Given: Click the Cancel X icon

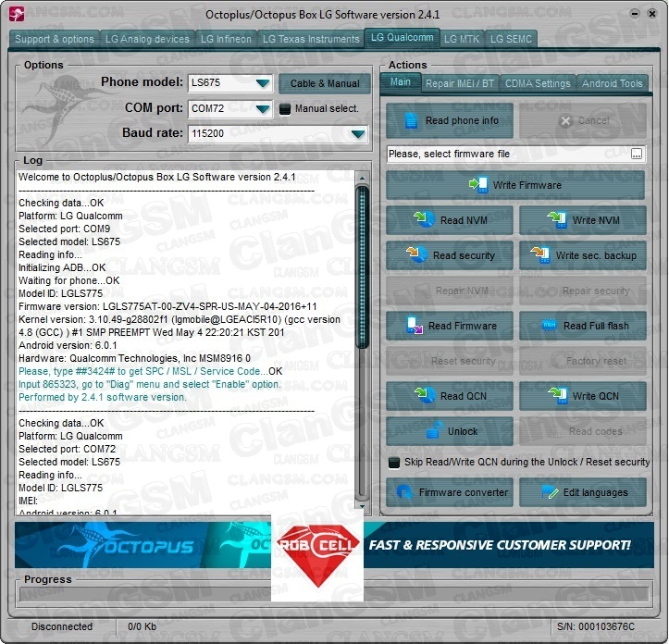Looking at the screenshot, I should (565, 121).
